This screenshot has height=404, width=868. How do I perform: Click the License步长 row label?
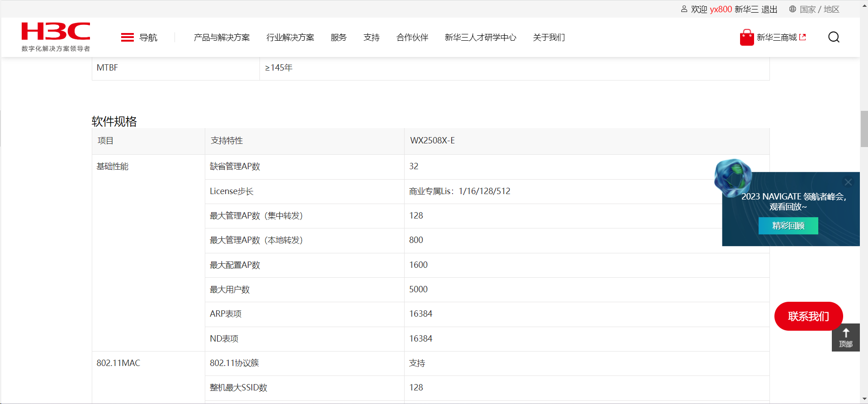231,191
